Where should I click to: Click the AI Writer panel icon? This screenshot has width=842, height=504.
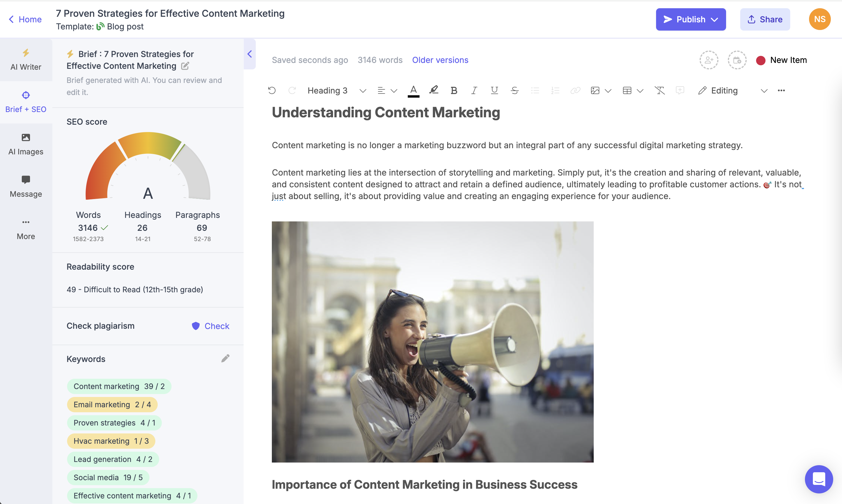[26, 59]
